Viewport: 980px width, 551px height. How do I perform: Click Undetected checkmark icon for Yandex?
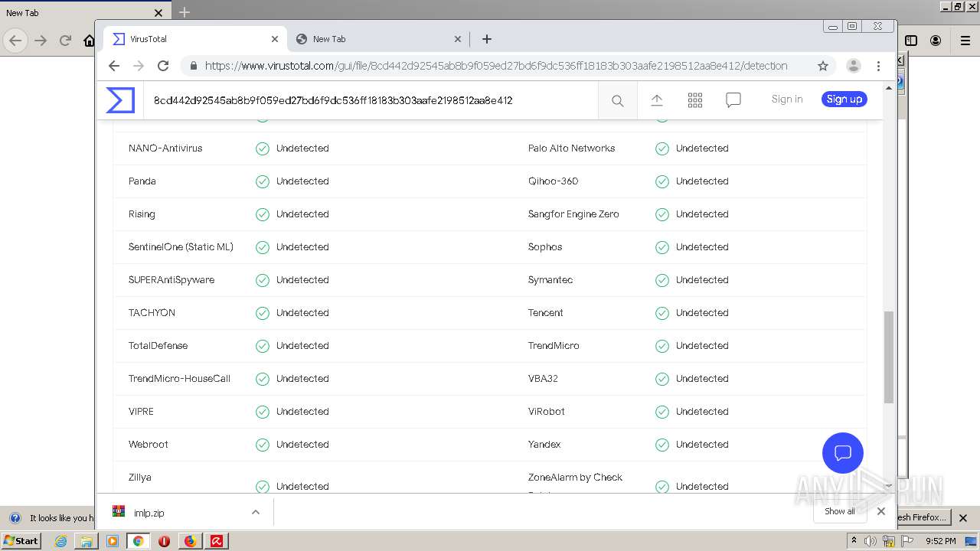[x=662, y=445]
